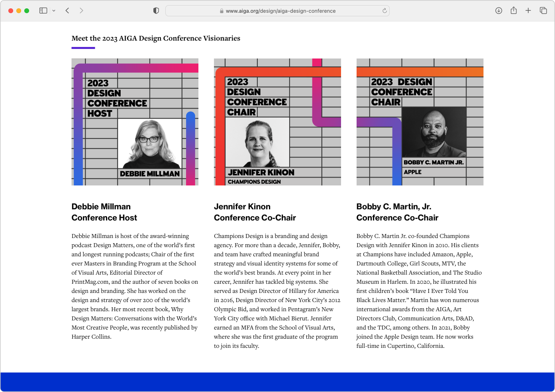
Task: Expand the sidebar tab group dropdown arrow
Action: coord(54,11)
